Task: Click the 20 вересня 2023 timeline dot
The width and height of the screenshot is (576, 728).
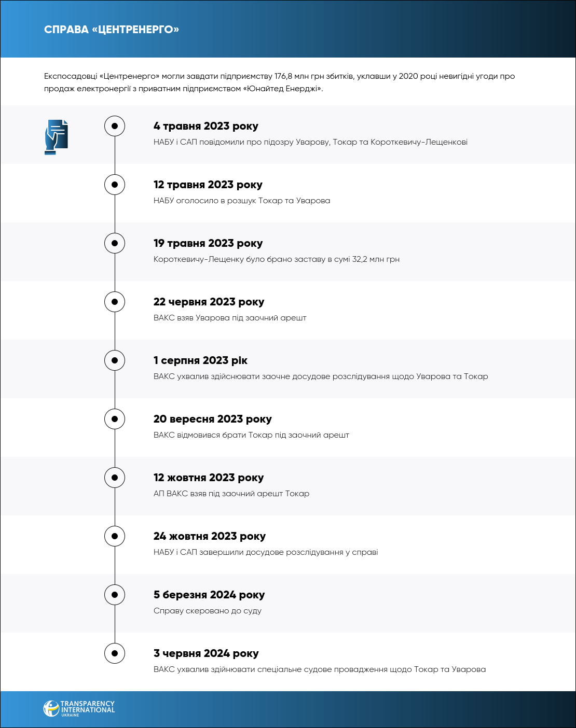Action: pos(115,419)
